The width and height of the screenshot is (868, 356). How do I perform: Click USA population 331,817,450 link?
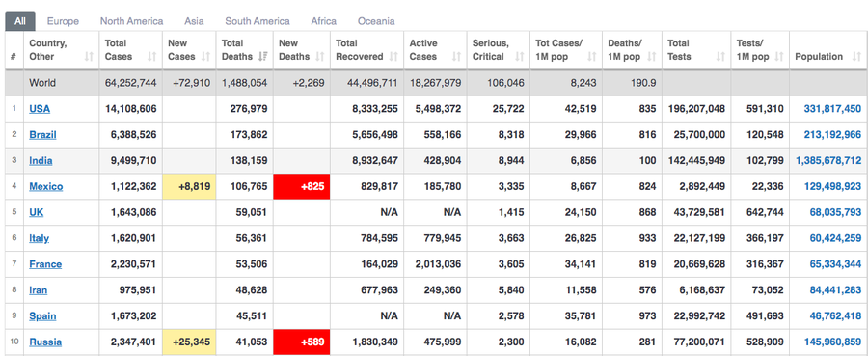[832, 109]
